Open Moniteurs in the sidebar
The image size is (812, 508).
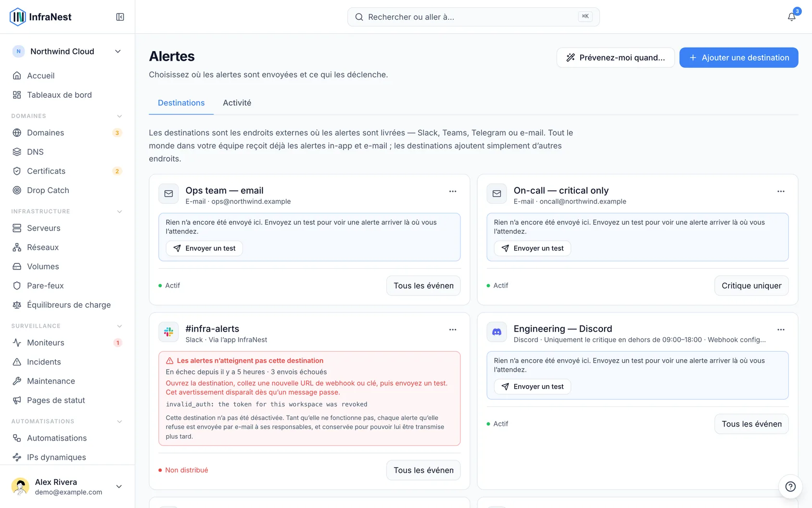[67, 342]
